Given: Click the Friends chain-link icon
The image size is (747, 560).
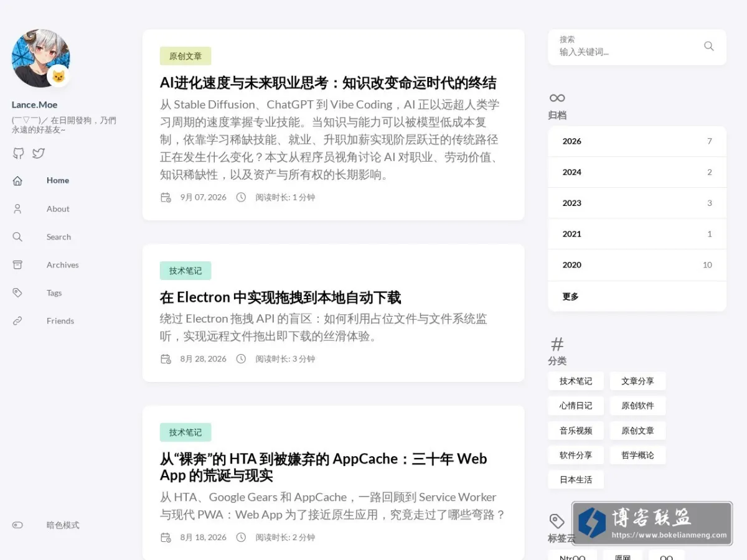Looking at the screenshot, I should (17, 321).
